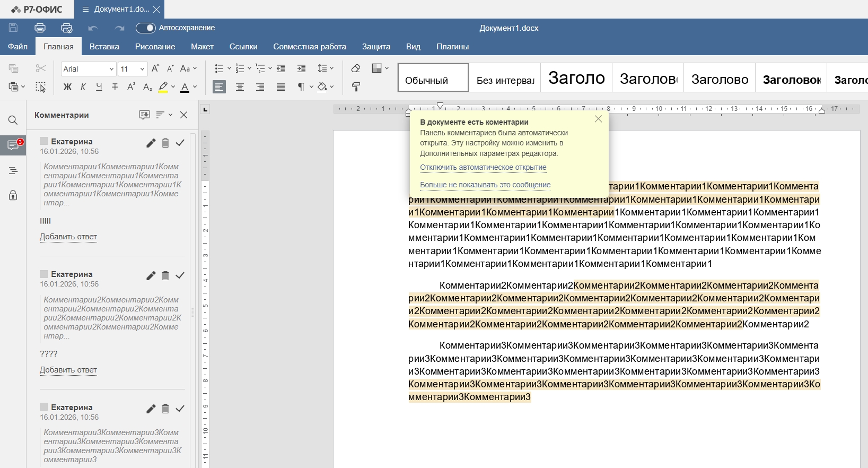The image size is (868, 468).
Task: Apply the yellow highlight color
Action: pyautogui.click(x=163, y=87)
